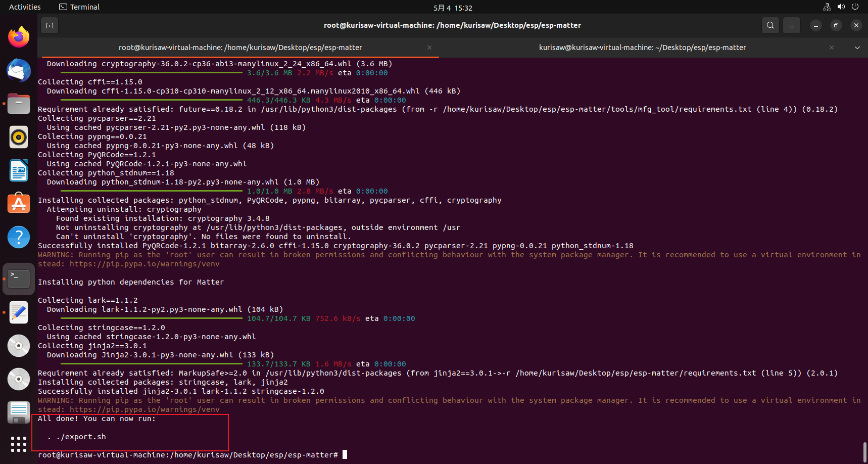Open the Text Editor from the dock
The width and height of the screenshot is (868, 464).
coord(19,312)
